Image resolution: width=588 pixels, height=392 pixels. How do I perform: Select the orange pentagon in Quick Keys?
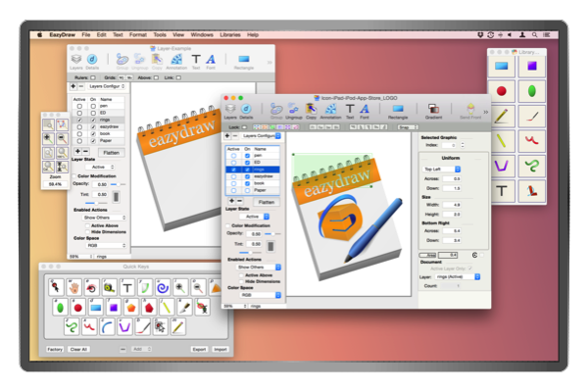131,308
